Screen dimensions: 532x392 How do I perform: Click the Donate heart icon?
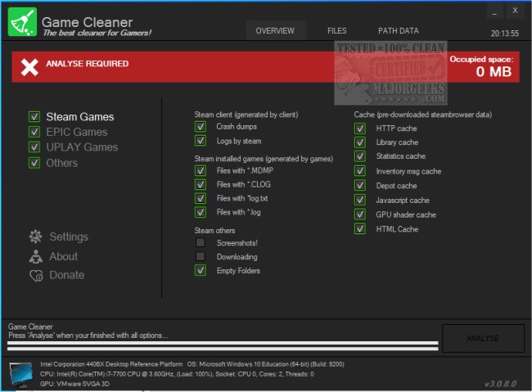point(36,275)
